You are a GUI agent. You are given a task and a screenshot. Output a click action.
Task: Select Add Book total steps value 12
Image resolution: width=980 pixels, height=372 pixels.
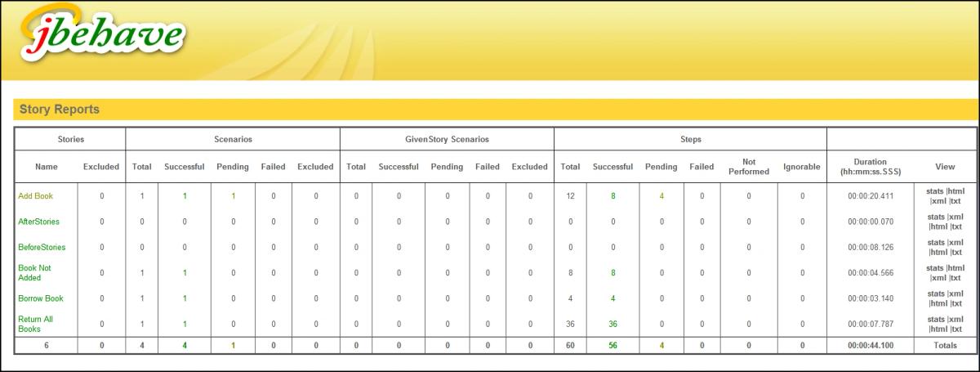570,196
